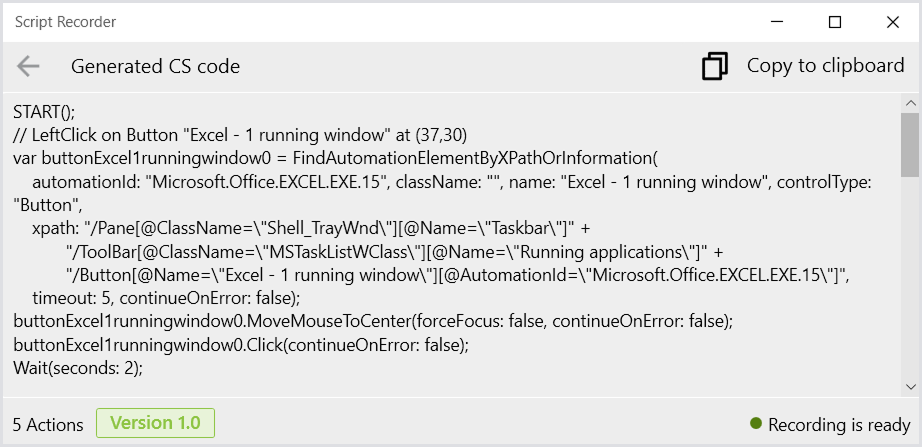
Task: Place cursor on the START(); line
Action: pos(44,112)
